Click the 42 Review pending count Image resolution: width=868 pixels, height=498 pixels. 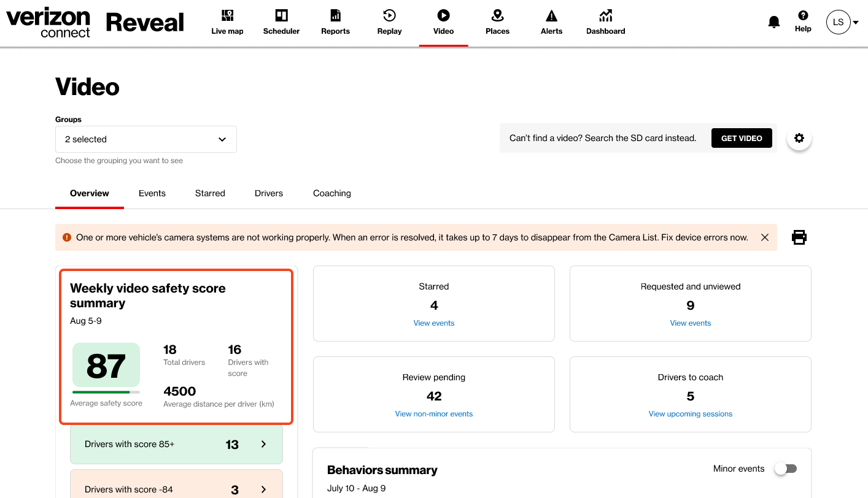click(434, 396)
